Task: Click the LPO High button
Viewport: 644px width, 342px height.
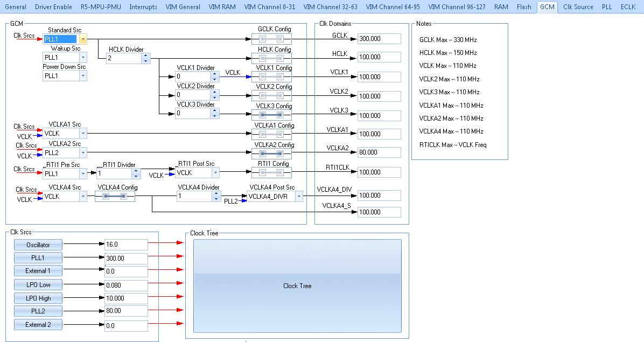Action: 38,298
